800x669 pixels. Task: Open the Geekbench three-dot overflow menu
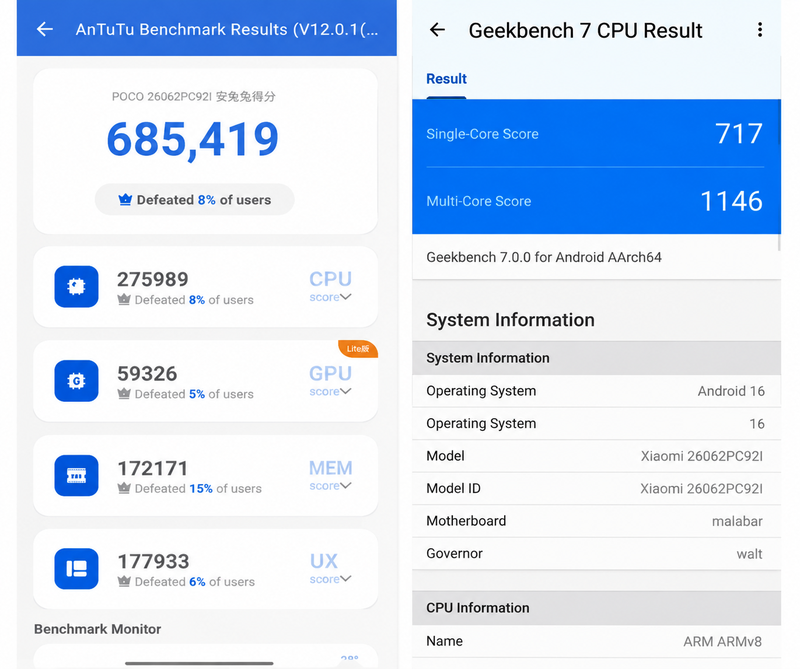(x=760, y=30)
